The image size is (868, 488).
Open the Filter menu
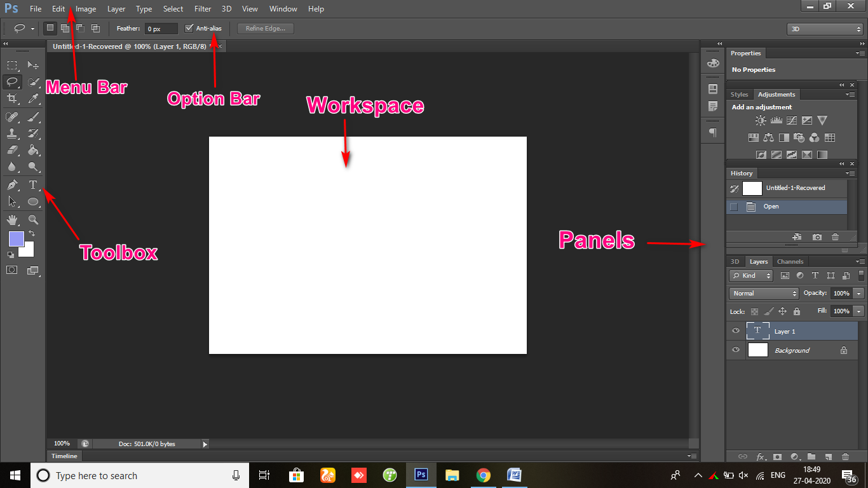pos(202,8)
